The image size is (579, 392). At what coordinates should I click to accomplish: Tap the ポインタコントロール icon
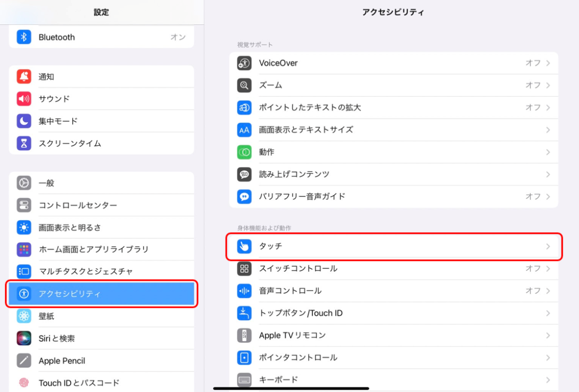[244, 358]
